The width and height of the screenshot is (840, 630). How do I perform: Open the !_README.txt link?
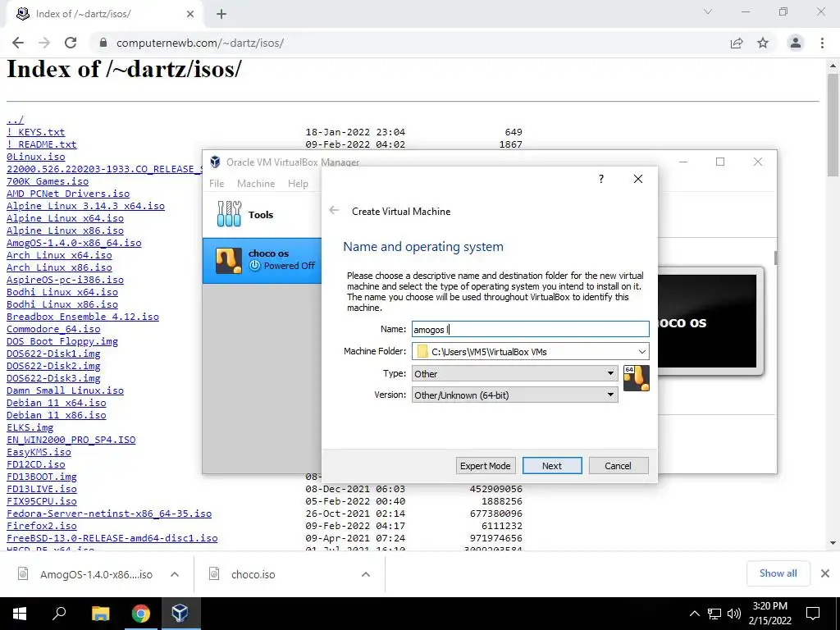click(x=41, y=144)
